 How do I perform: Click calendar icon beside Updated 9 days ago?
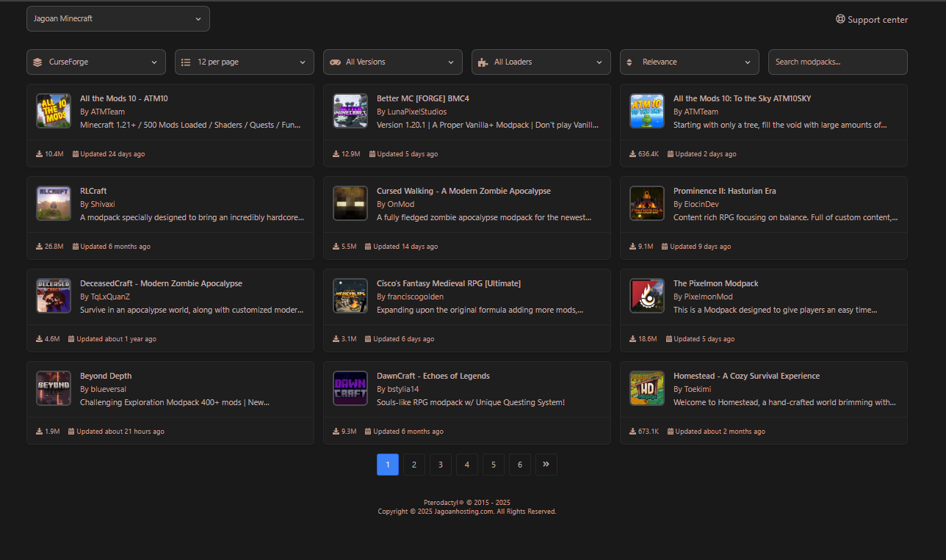(x=665, y=247)
